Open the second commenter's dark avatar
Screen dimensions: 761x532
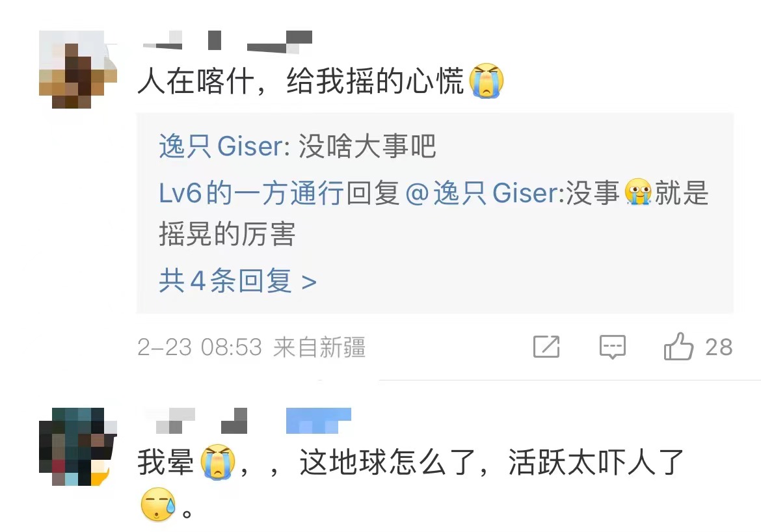(x=78, y=447)
